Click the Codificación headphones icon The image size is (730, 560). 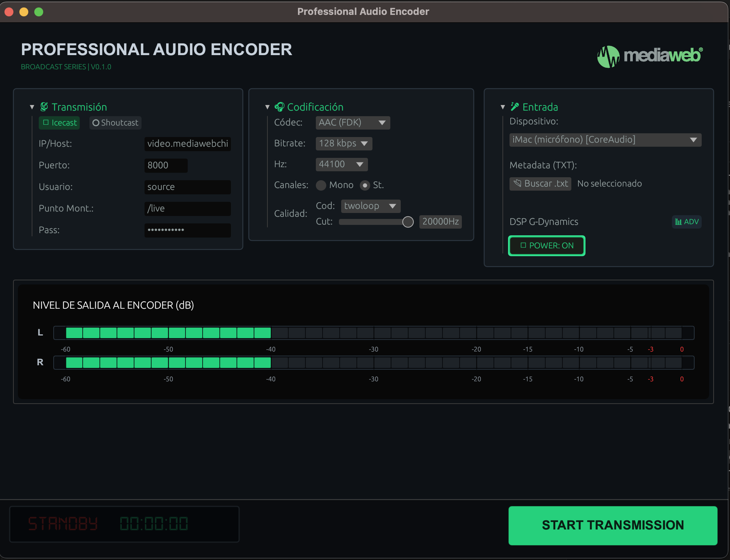pyautogui.click(x=279, y=107)
